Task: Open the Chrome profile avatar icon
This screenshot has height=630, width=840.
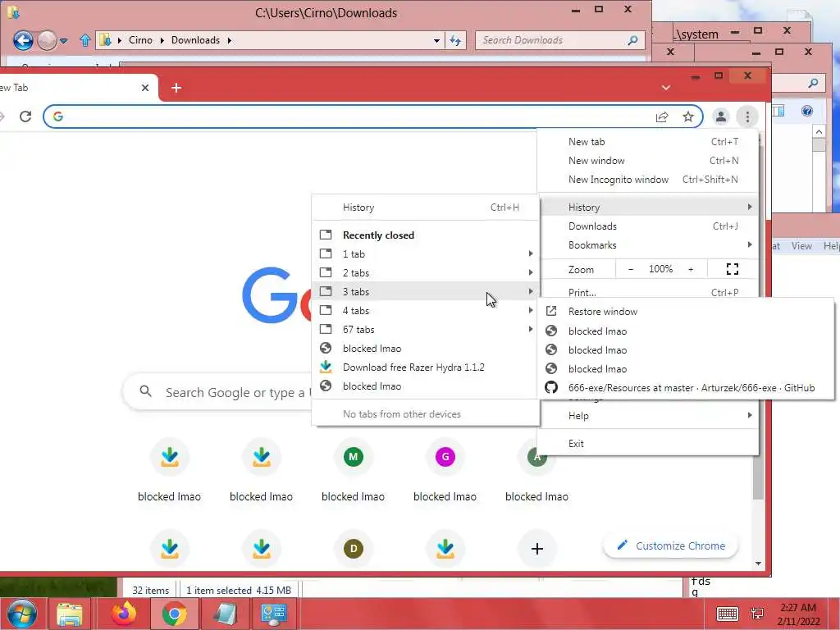Action: [x=721, y=116]
